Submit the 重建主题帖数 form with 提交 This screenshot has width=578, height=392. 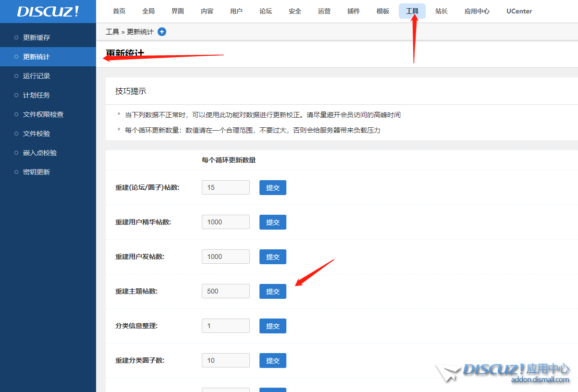click(272, 291)
